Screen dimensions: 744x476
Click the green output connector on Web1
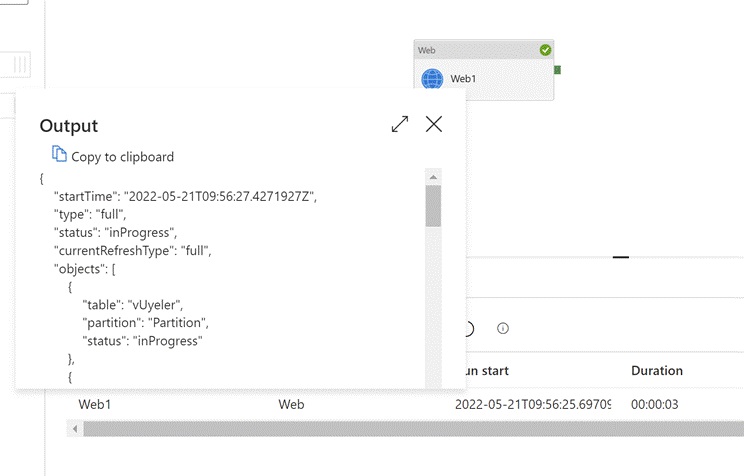[558, 70]
